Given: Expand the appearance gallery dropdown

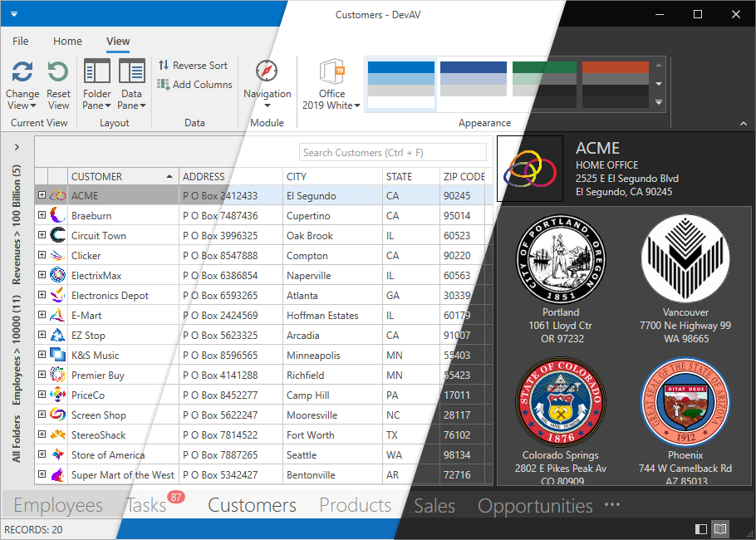Looking at the screenshot, I should coord(658,102).
